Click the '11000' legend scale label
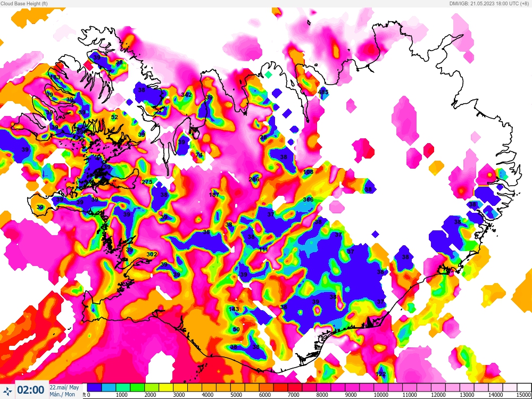532x399 pixels. click(x=410, y=395)
